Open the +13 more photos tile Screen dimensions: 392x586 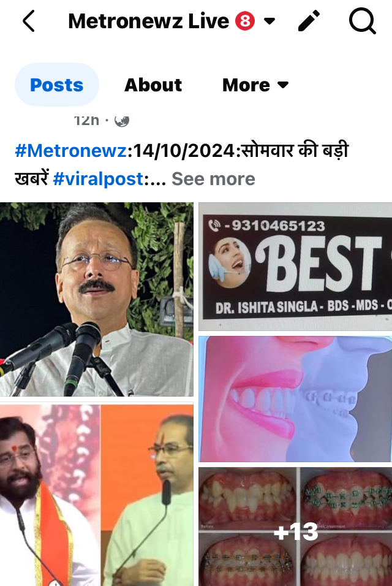295,527
